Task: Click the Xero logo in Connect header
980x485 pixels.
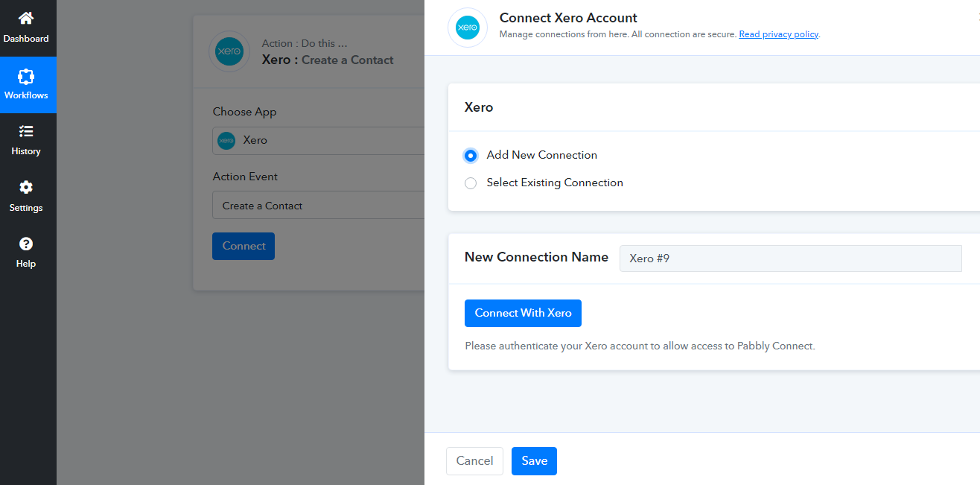Action: tap(468, 28)
